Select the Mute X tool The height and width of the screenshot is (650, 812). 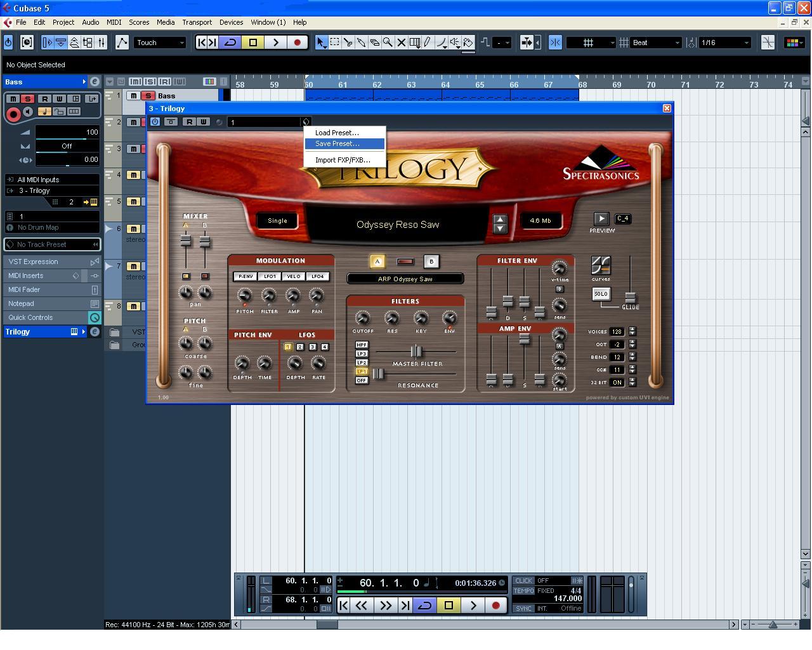click(x=401, y=43)
